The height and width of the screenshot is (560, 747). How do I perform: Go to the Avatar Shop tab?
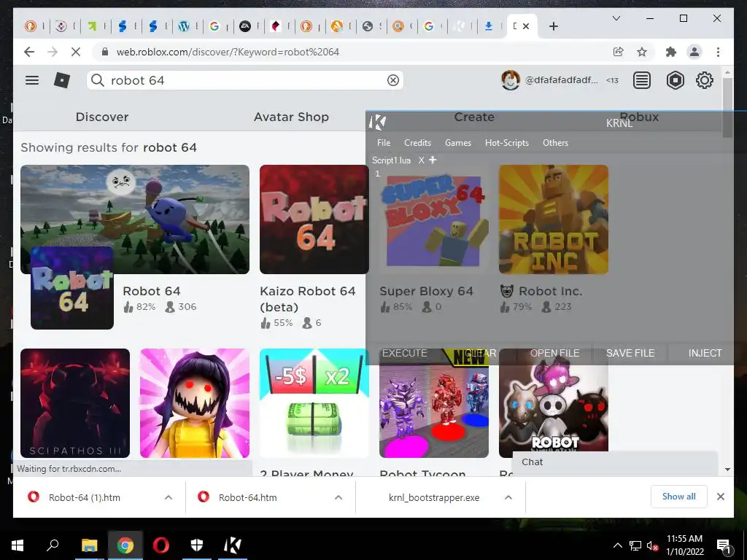pyautogui.click(x=291, y=117)
